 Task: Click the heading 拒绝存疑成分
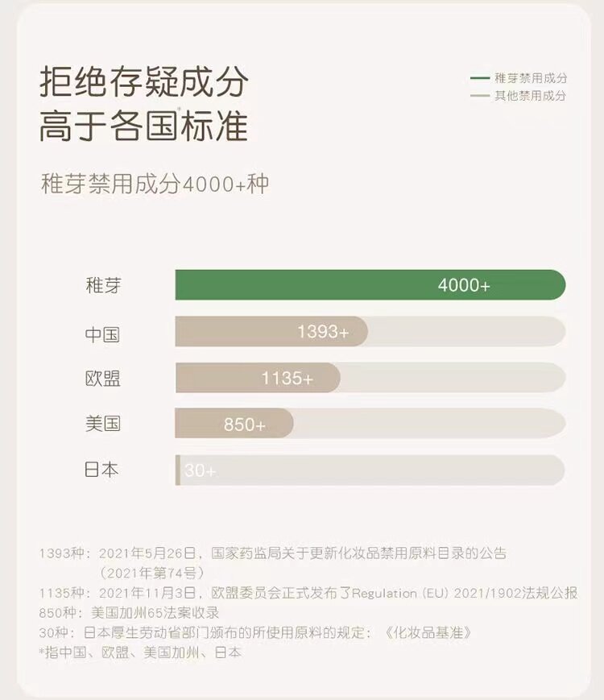pyautogui.click(x=144, y=83)
